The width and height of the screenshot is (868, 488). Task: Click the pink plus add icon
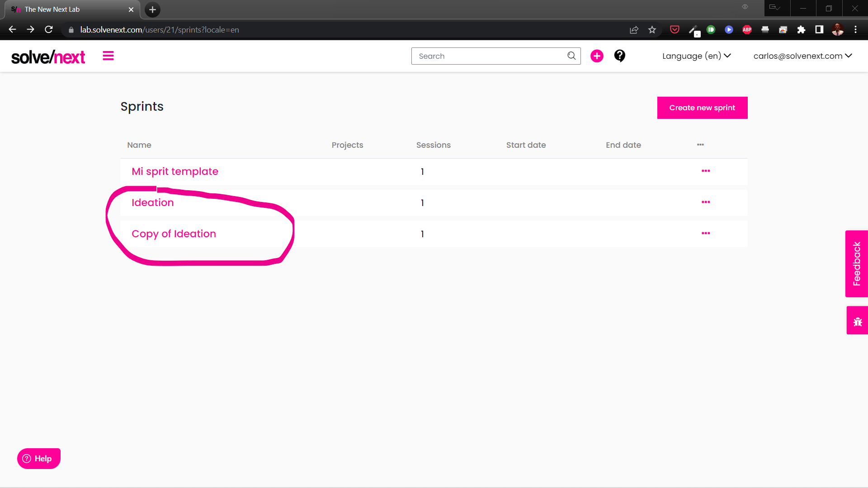pos(597,56)
